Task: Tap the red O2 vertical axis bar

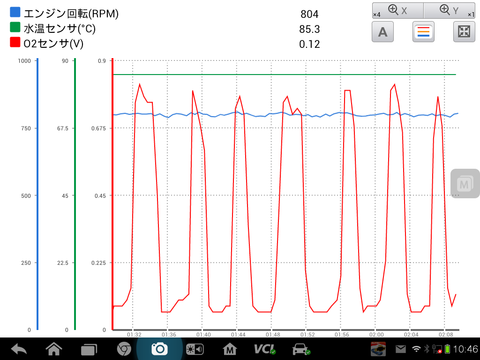Action: point(112,194)
